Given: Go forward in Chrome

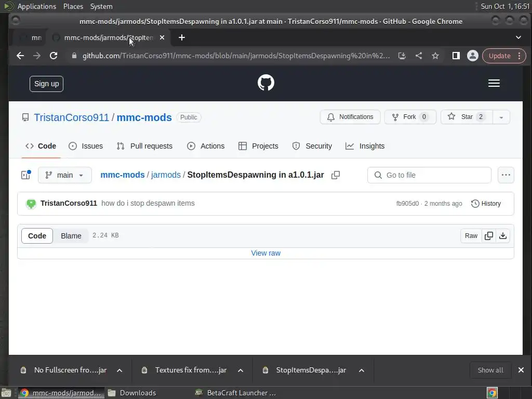Looking at the screenshot, I should (x=37, y=56).
